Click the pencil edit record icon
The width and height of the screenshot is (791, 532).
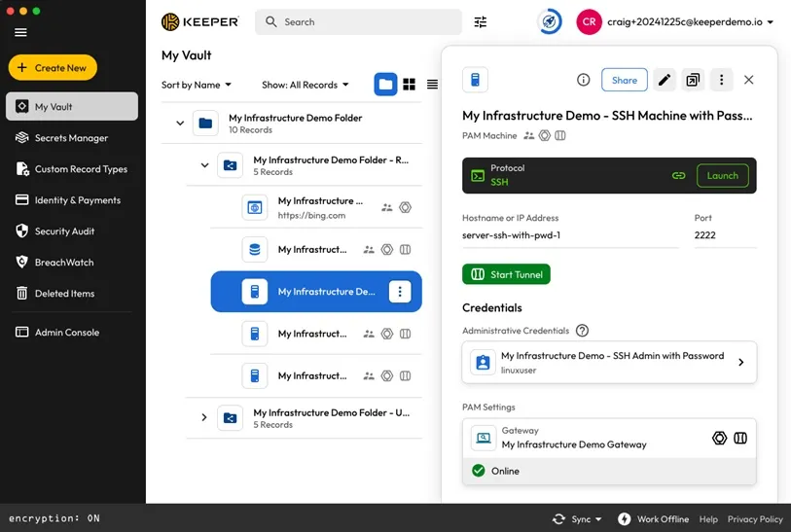[x=665, y=80]
